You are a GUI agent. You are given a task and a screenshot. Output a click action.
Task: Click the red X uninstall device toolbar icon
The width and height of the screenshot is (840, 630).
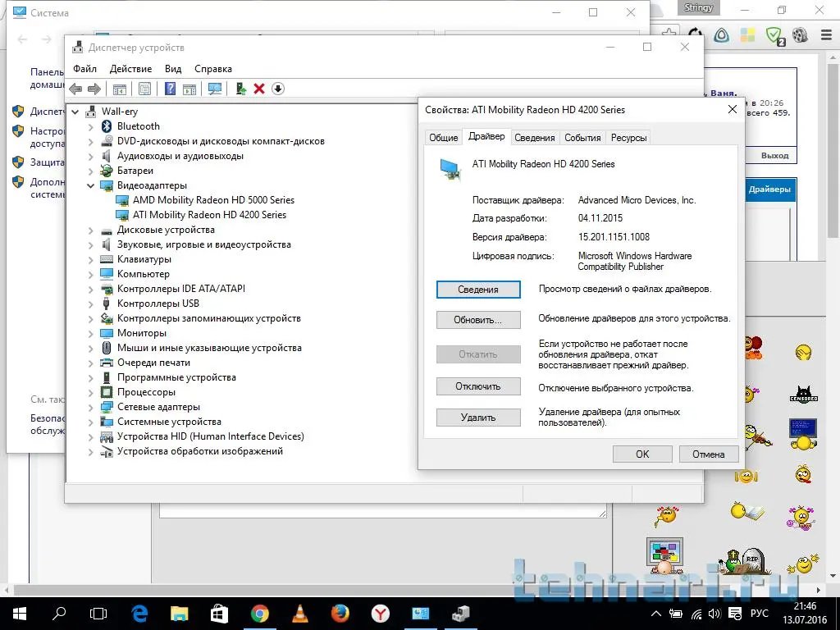(x=259, y=89)
